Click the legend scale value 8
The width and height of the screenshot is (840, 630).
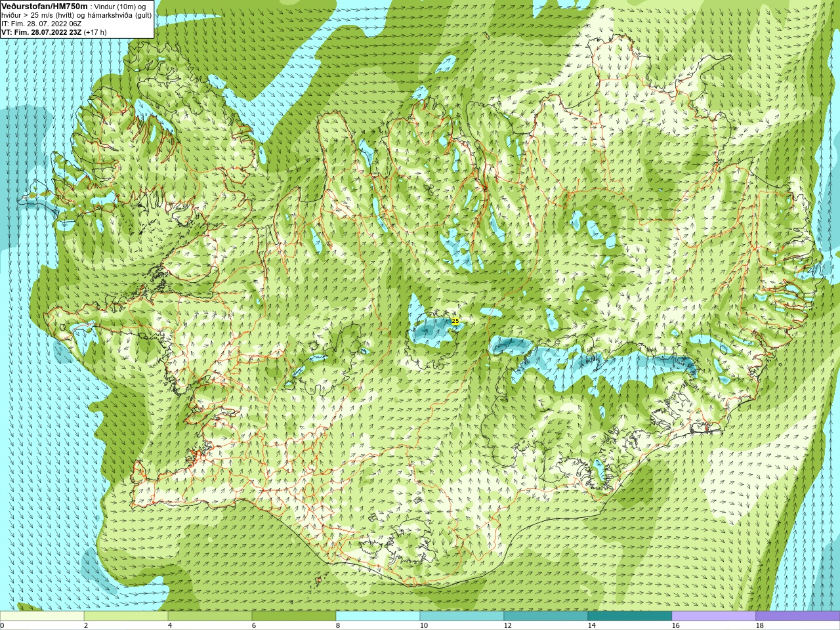tap(338, 625)
